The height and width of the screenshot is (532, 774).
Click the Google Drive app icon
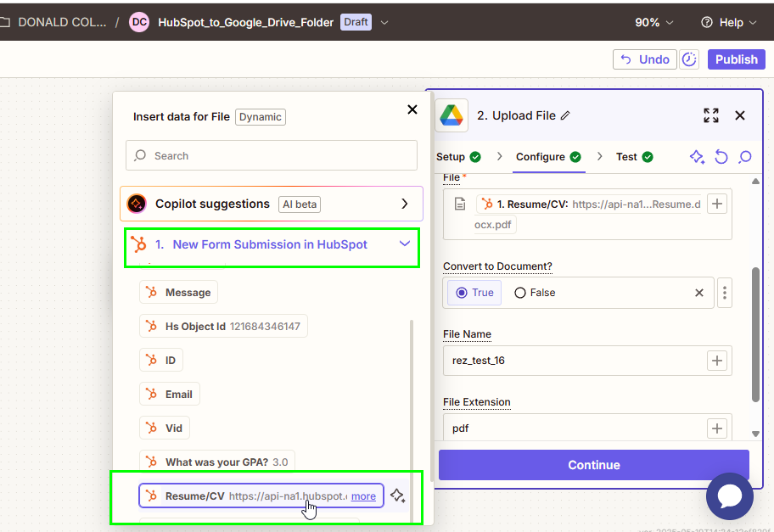point(451,115)
